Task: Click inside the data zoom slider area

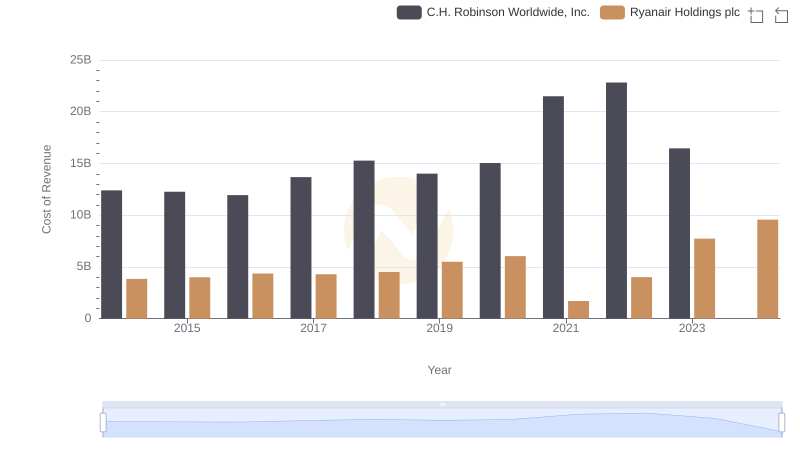Action: click(x=442, y=423)
